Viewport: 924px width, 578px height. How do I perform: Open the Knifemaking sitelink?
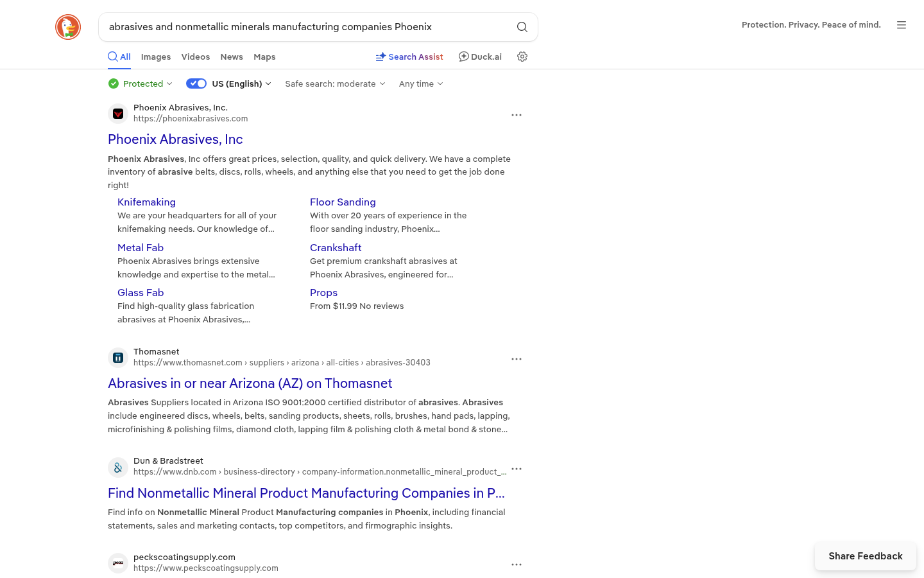point(146,202)
